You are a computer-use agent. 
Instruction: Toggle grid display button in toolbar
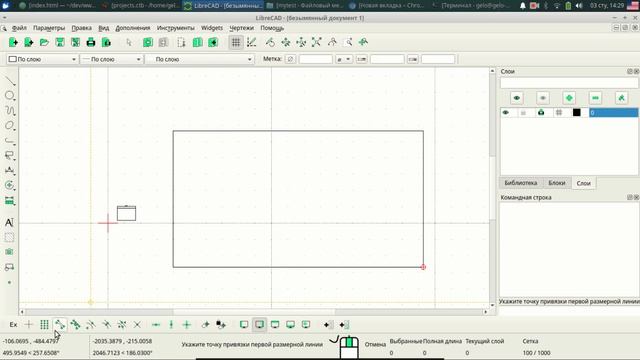(x=236, y=42)
